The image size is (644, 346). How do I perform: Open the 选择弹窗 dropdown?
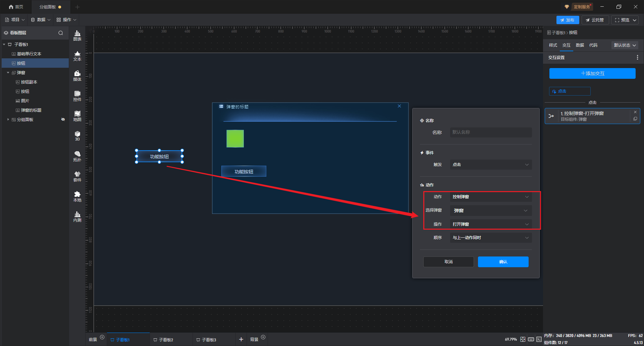[490, 211]
